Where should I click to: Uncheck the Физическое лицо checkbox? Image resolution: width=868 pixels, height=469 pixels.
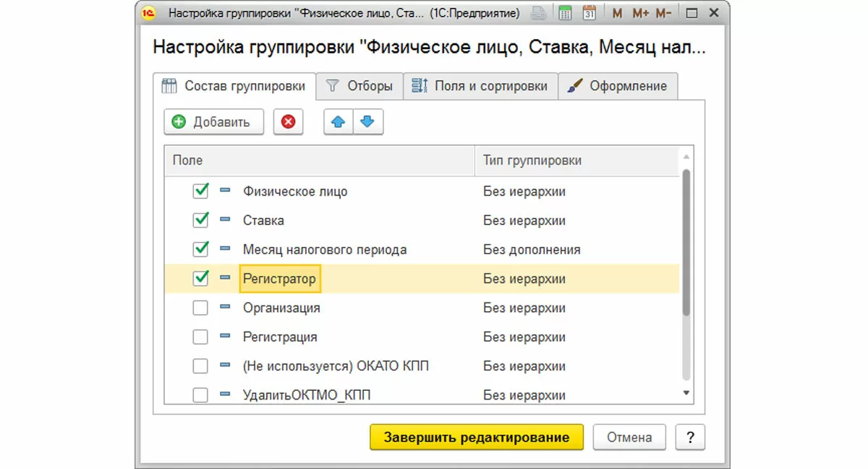tap(200, 191)
